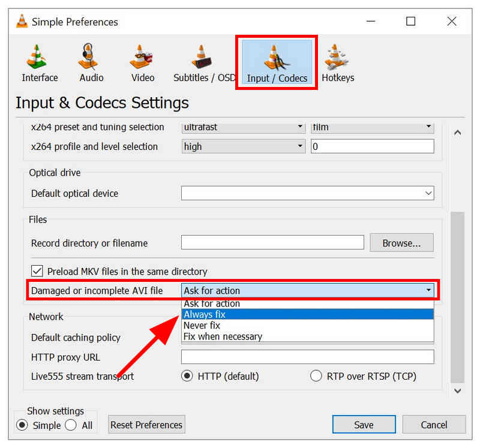This screenshot has height=448, width=480.
Task: Expand the Default optical device dropdown
Action: tap(428, 193)
